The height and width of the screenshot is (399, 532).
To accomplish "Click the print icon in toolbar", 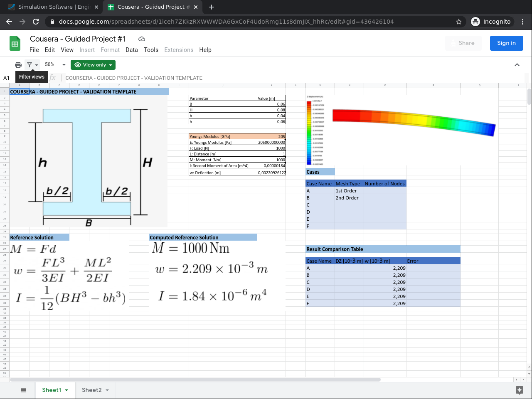I will 18,65.
